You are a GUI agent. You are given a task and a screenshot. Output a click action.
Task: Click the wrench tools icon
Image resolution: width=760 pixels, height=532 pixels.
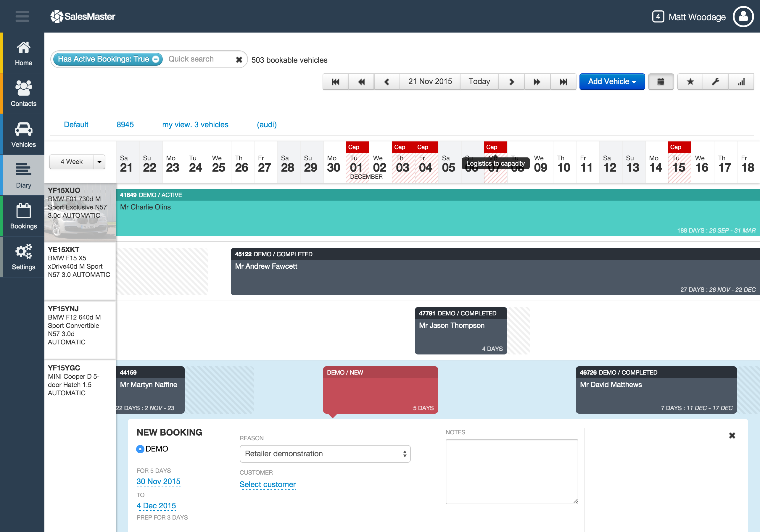716,82
